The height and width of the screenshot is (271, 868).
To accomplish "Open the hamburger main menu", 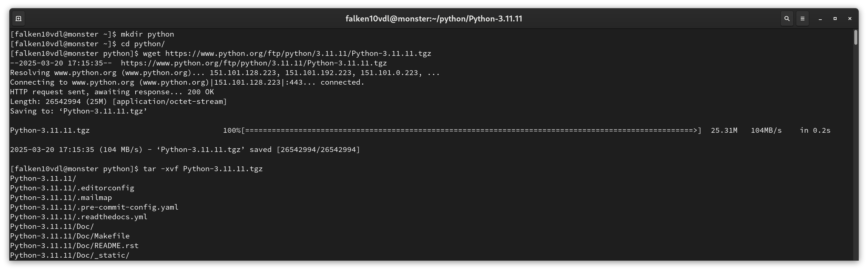I will [802, 18].
